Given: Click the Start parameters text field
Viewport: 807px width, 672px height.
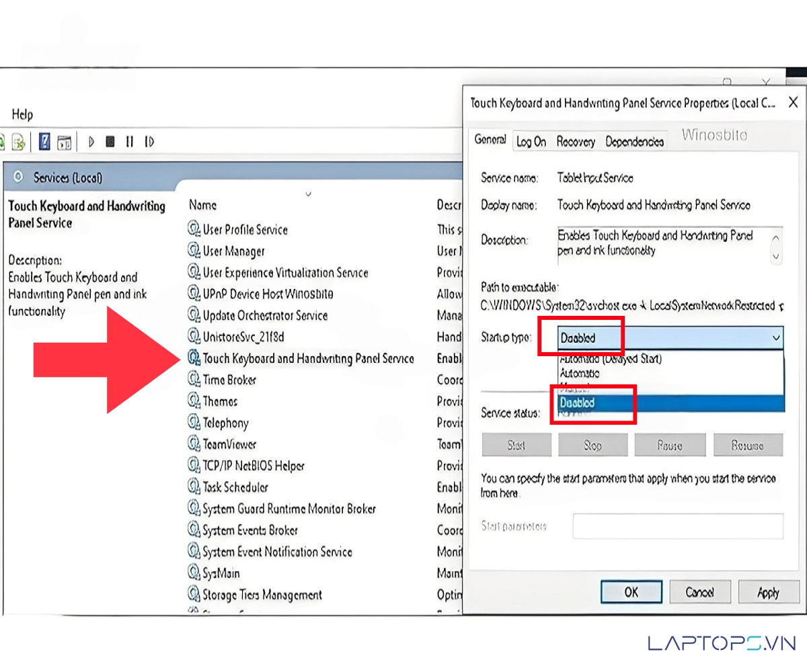Looking at the screenshot, I should (678, 526).
